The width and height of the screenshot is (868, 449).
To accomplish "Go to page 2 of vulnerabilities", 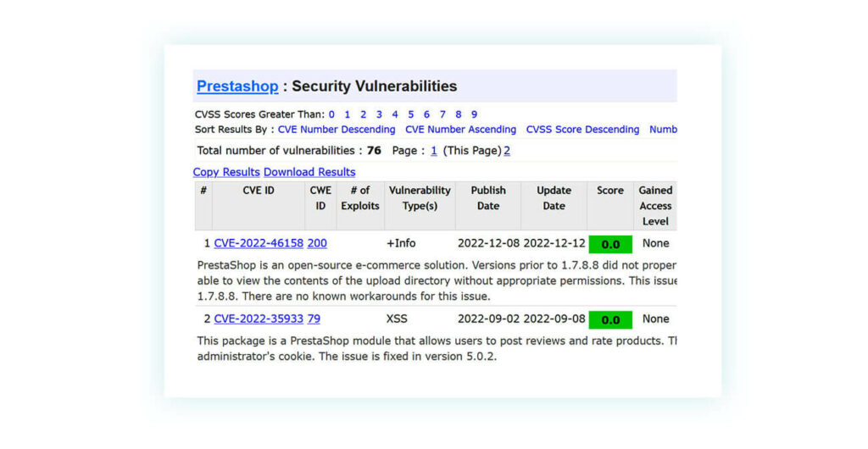I will click(507, 151).
